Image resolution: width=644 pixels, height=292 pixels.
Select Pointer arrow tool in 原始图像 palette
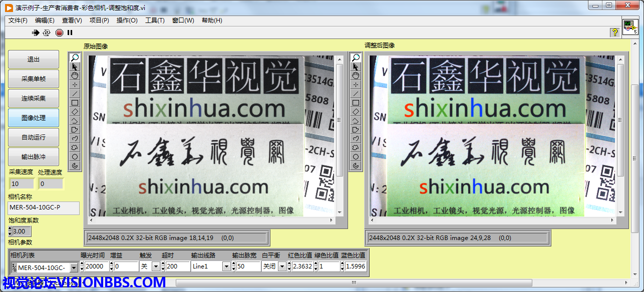[x=75, y=66]
